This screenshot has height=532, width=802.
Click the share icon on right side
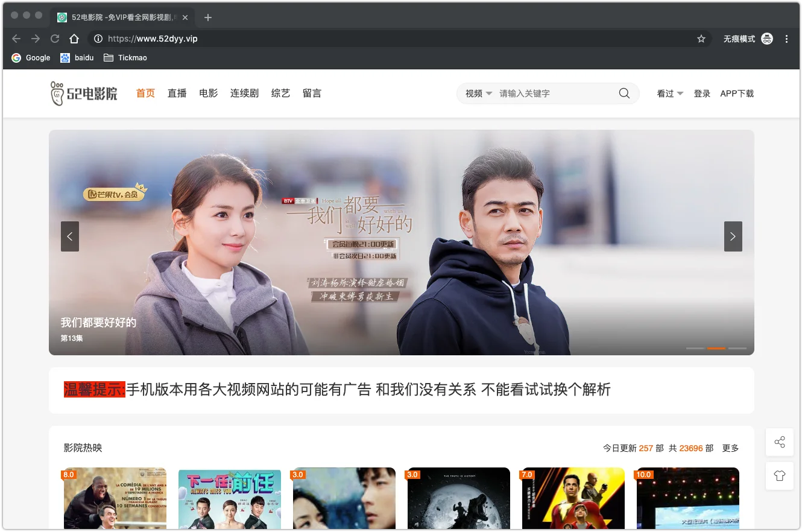[x=780, y=442]
